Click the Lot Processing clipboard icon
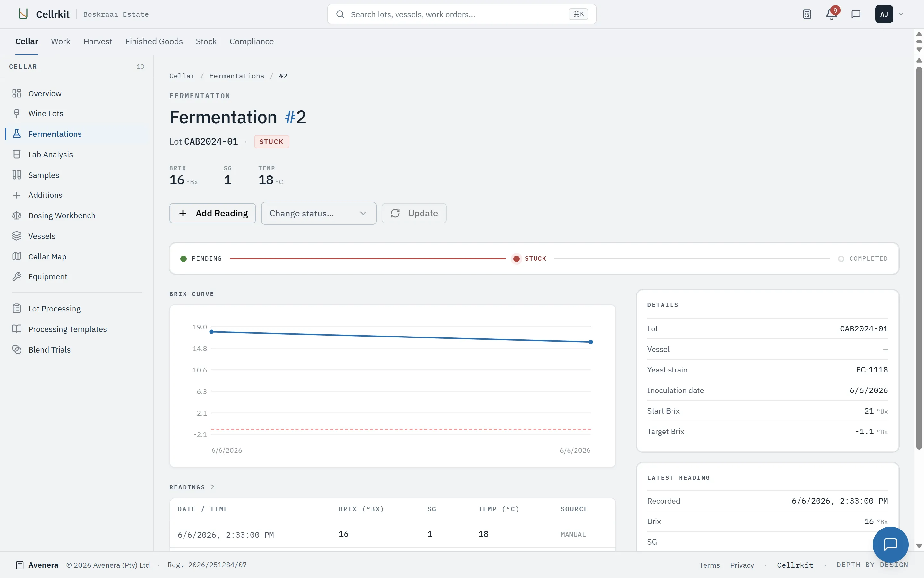This screenshot has width=924, height=578. (x=16, y=309)
